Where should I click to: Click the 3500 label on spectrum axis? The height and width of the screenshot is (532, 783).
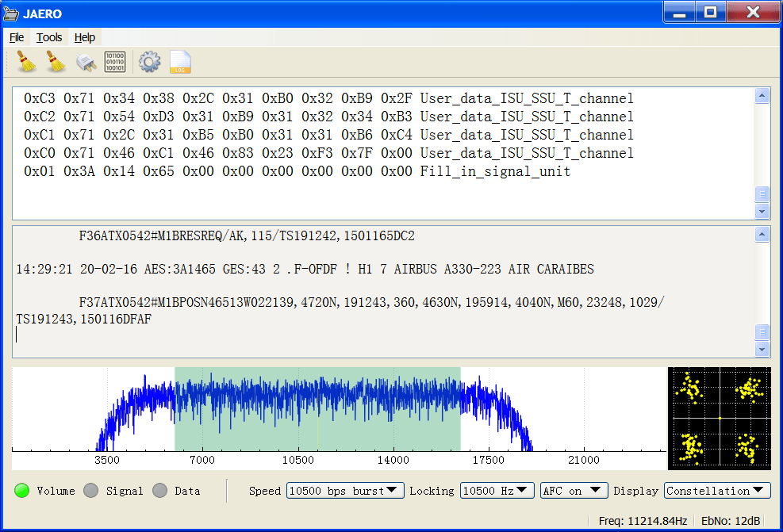tap(107, 460)
